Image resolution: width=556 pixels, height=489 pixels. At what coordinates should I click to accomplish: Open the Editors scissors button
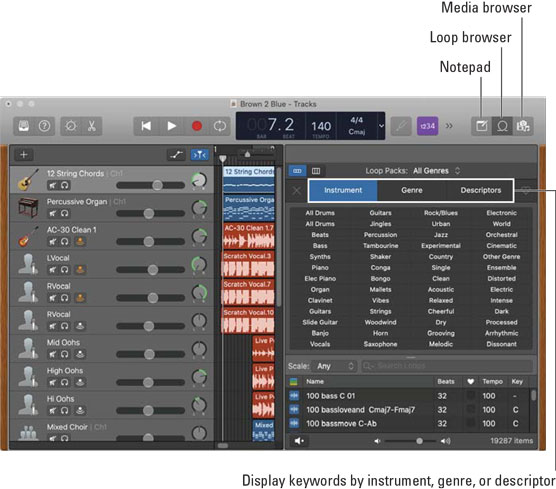[92, 126]
